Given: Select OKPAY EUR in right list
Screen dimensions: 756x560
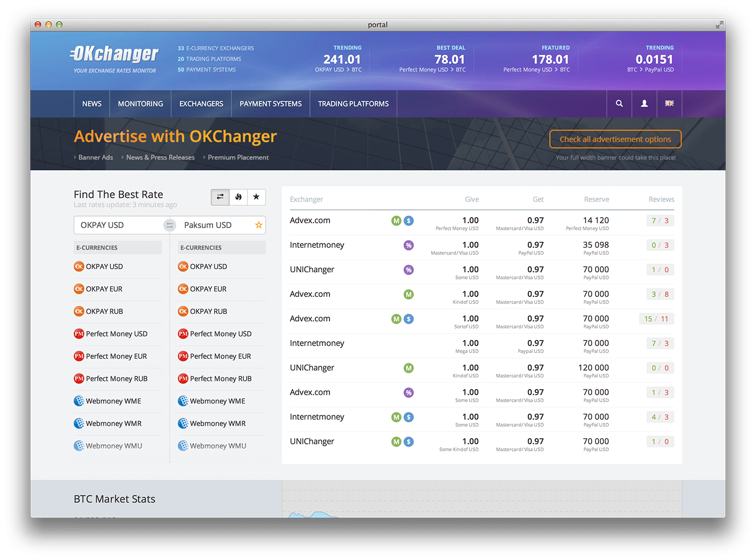Looking at the screenshot, I should [x=222, y=289].
